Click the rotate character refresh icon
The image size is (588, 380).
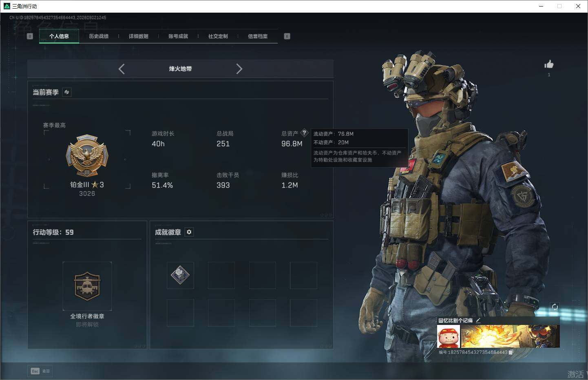pyautogui.click(x=555, y=307)
